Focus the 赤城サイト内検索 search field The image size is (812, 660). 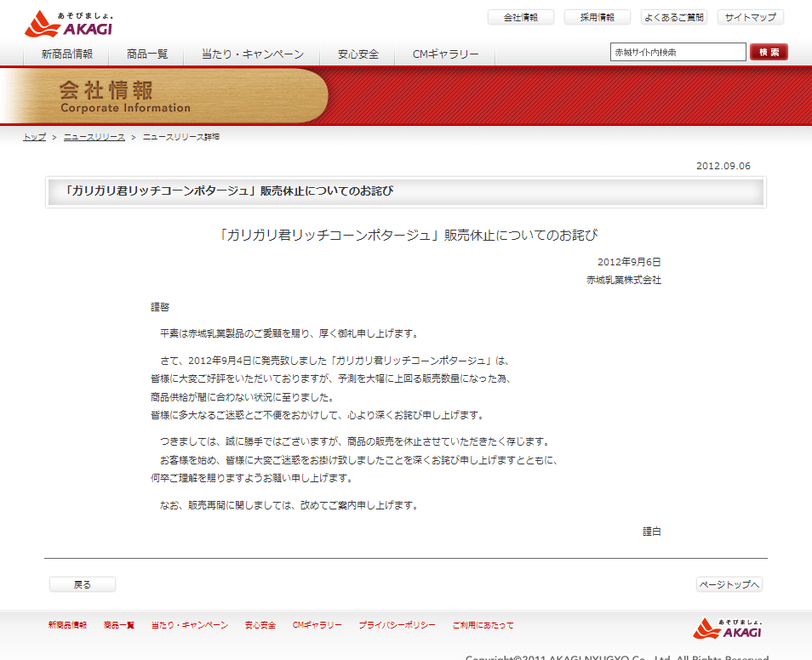pyautogui.click(x=678, y=53)
